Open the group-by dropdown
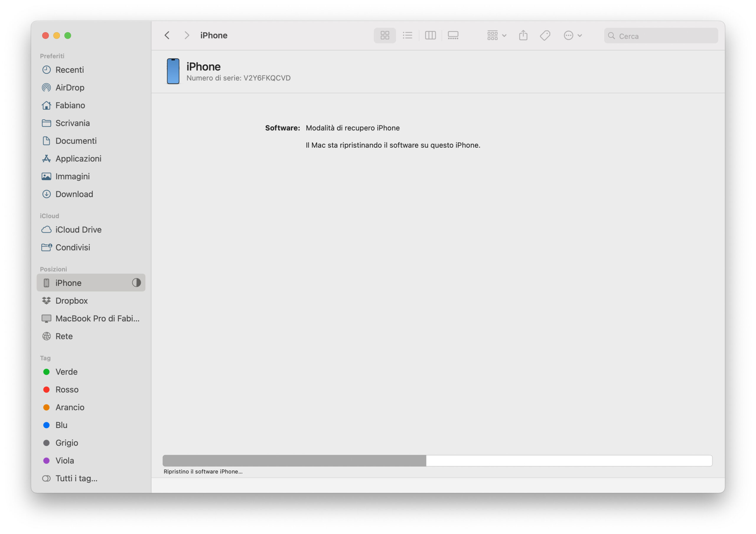 pos(496,35)
